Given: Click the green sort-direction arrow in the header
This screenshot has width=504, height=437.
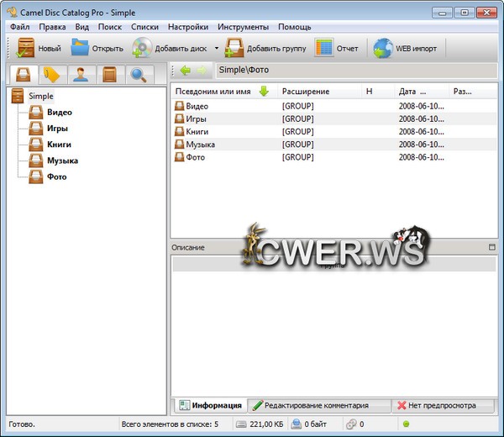Looking at the screenshot, I should point(264,92).
